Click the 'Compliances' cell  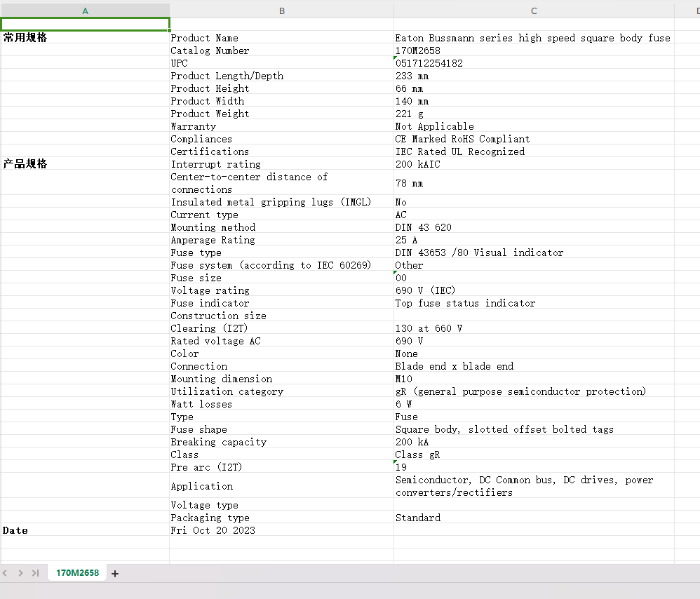click(282, 139)
